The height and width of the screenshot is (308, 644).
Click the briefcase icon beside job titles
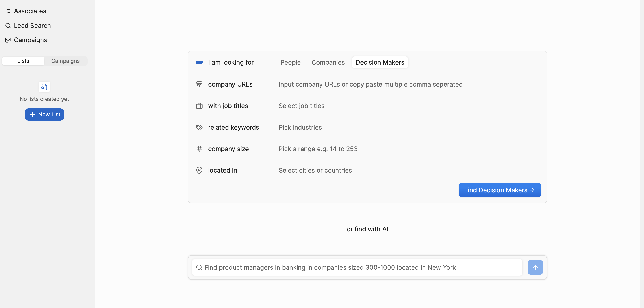click(x=199, y=106)
